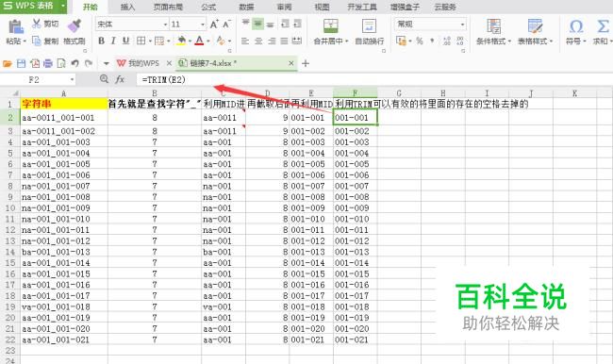Click the Cut (剪切) scissors icon
The width and height of the screenshot is (613, 364).
coord(37,24)
